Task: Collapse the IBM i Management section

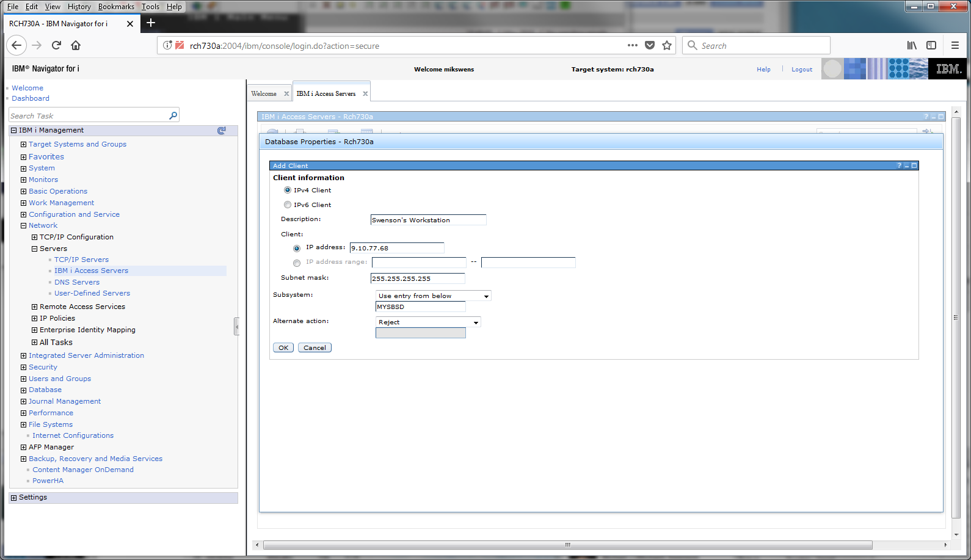Action: (x=13, y=130)
